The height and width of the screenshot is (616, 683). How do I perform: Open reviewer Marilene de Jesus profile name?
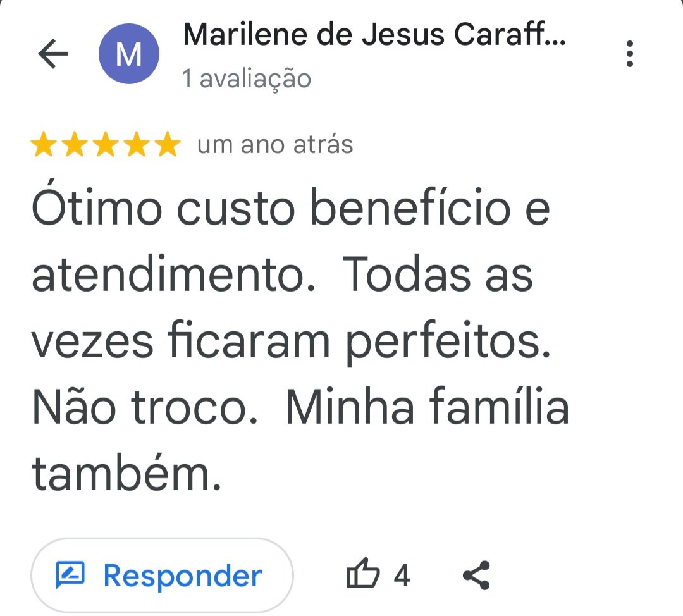374,37
